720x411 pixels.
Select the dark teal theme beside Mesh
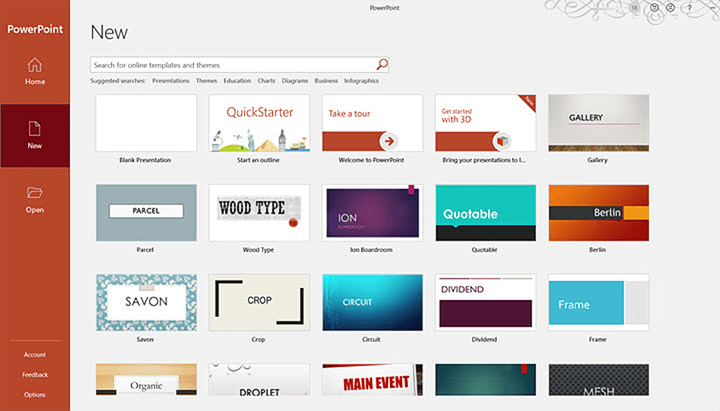coord(485,380)
